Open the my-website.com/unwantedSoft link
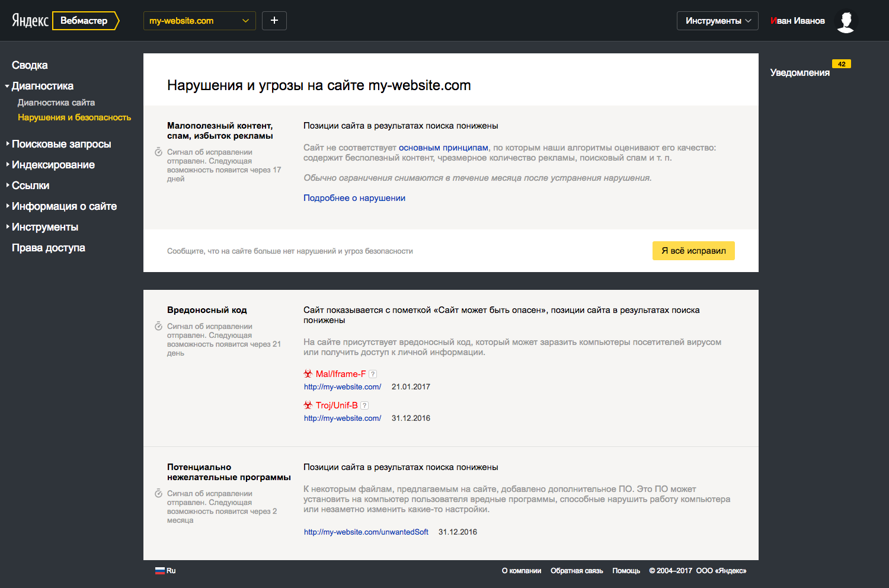 click(x=366, y=532)
